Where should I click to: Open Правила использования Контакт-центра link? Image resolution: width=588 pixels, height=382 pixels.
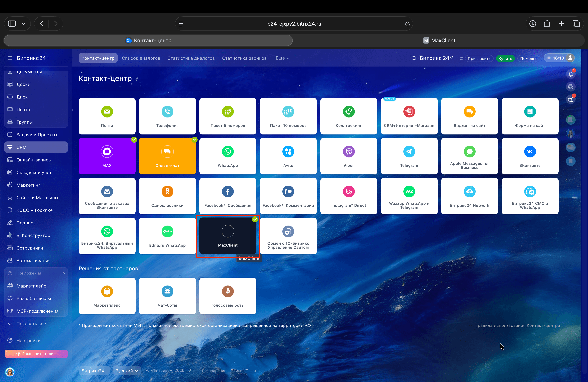[517, 325]
